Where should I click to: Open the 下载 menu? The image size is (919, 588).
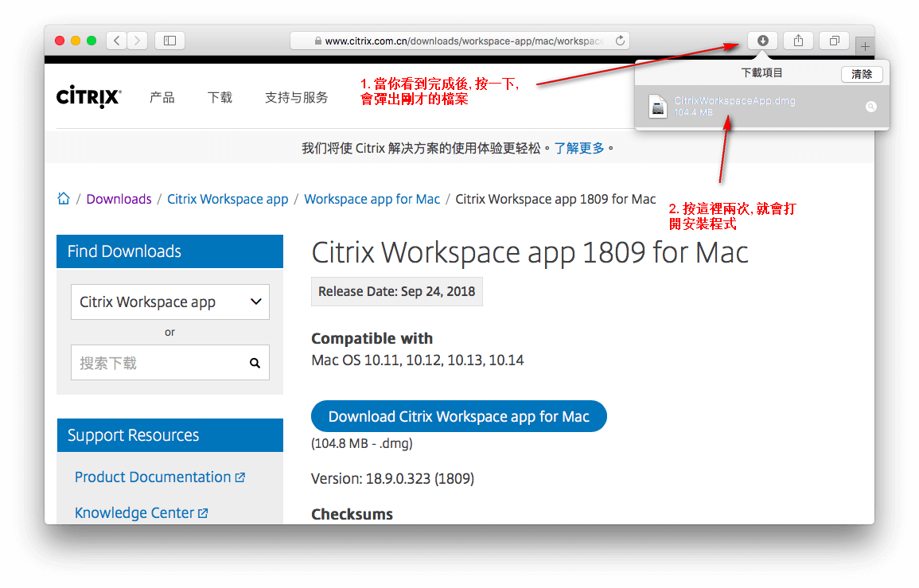tap(220, 97)
